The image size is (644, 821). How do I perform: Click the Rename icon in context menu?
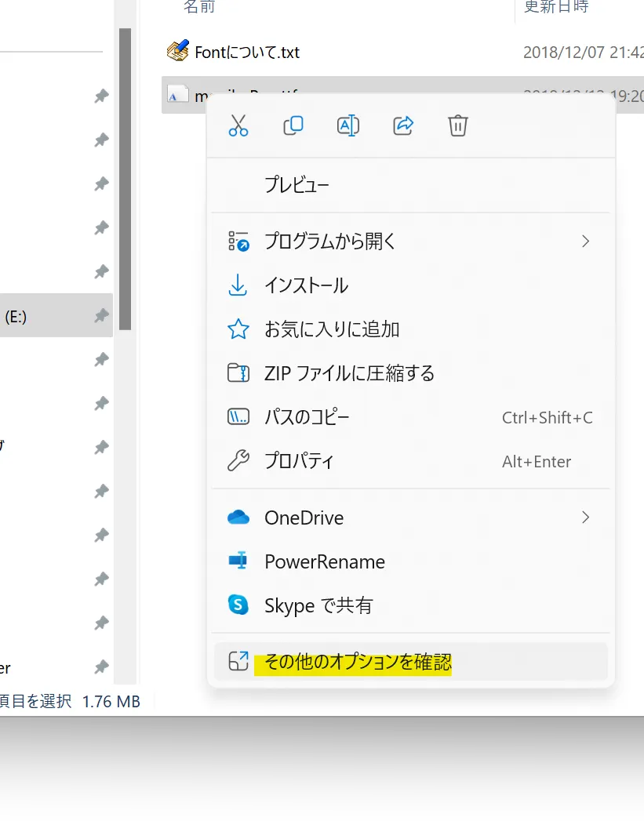(348, 125)
